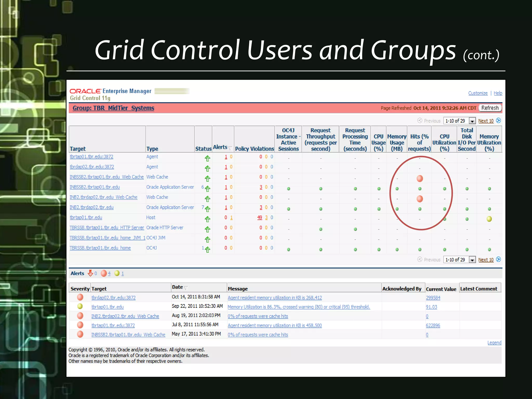Click red critical Hits indicator for INBSSB2 Web Cache
Viewport: 532px width, 399px height.
[420, 178]
